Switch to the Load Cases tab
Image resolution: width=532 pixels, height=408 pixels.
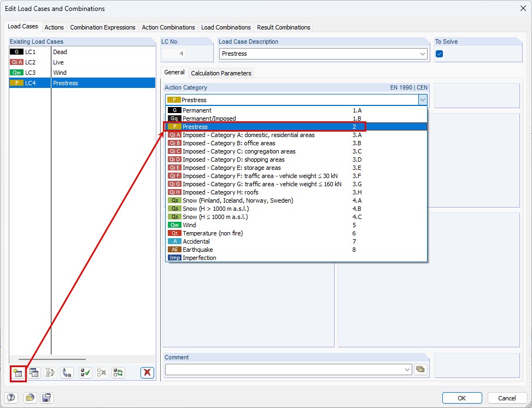pyautogui.click(x=23, y=26)
